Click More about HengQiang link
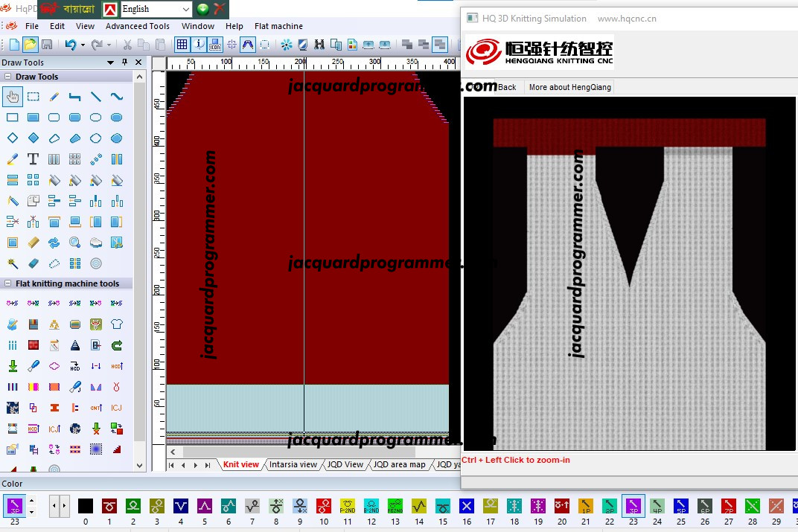 pyautogui.click(x=570, y=87)
